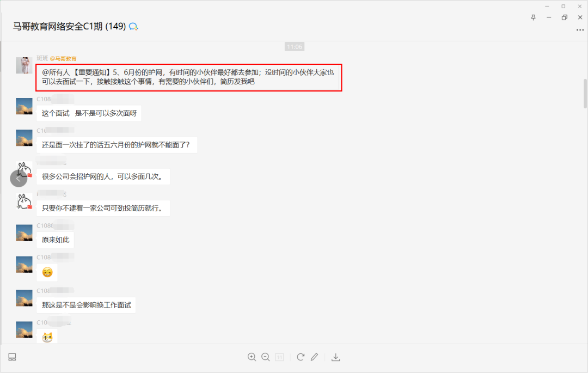The height and width of the screenshot is (373, 588).
Task: Download the image with the save icon
Action: [x=336, y=357]
